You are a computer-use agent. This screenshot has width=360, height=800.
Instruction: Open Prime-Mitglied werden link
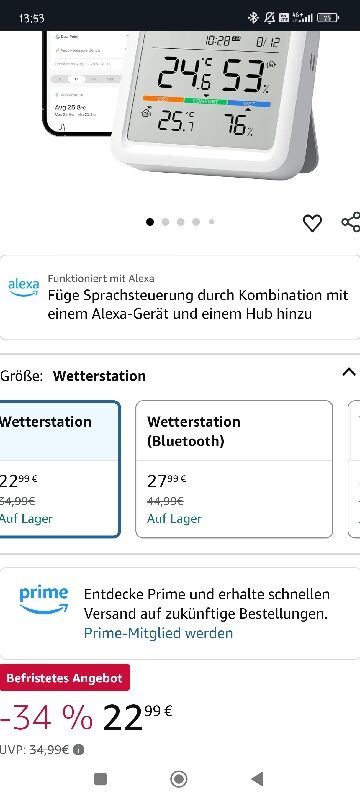tap(158, 633)
